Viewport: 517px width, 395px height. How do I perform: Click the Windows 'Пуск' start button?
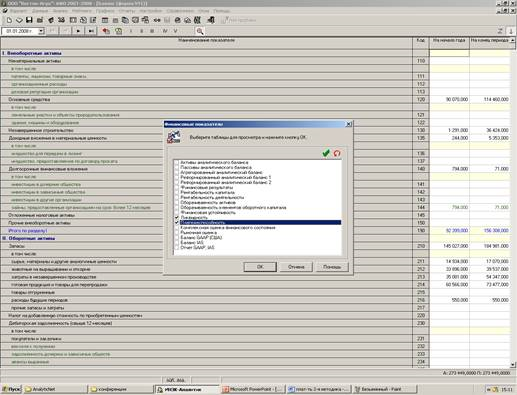coord(11,389)
